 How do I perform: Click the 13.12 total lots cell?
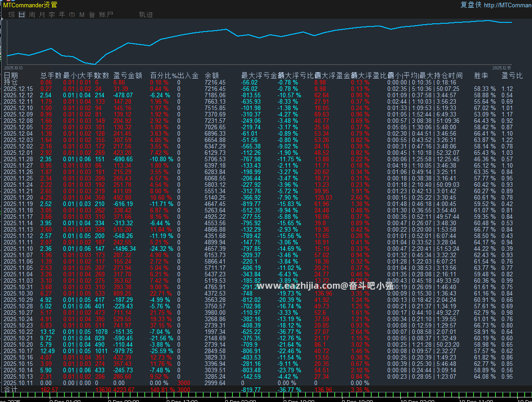[x=47, y=332]
